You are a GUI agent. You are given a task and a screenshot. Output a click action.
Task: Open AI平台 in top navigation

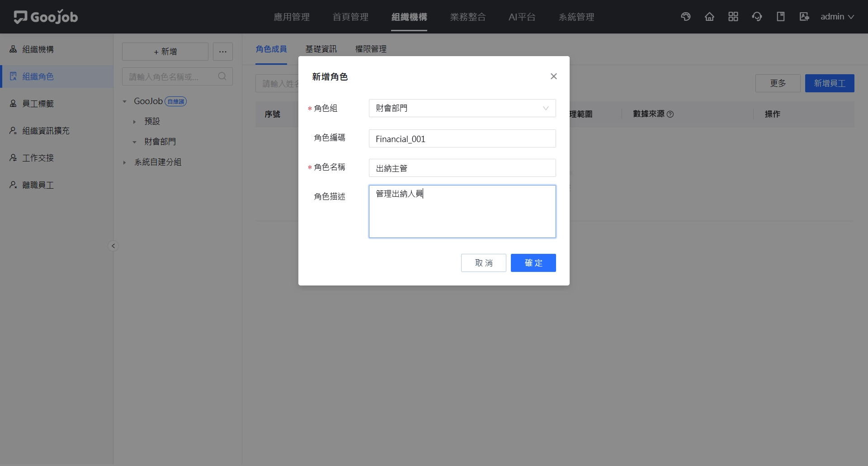click(522, 17)
